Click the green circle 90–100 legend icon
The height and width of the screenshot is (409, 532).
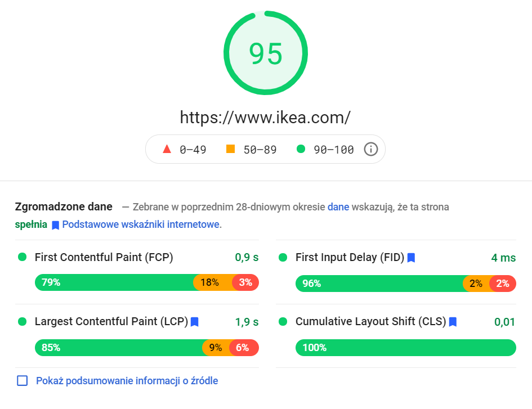tap(301, 149)
